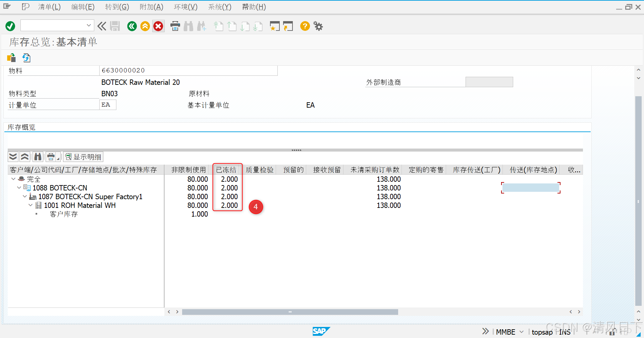Open the command field dropdown

pos(89,25)
